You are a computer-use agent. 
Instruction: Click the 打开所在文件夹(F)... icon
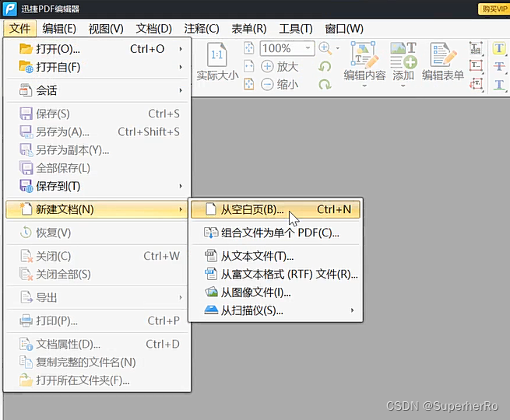(x=26, y=380)
